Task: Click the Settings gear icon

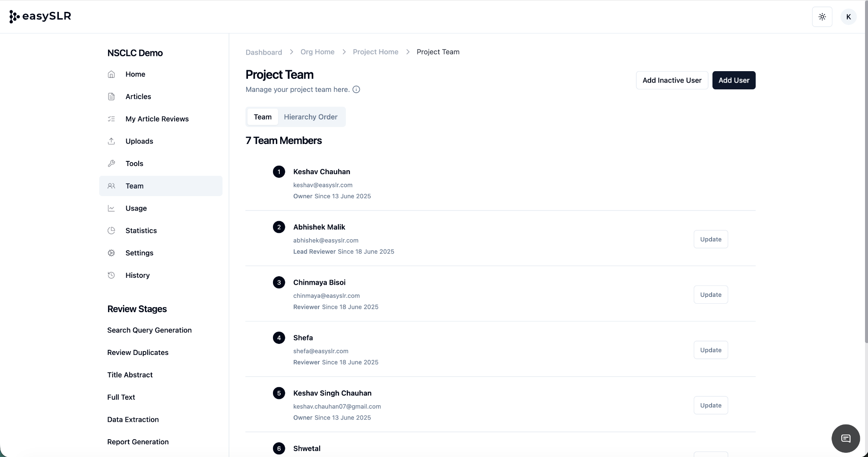Action: 111,253
